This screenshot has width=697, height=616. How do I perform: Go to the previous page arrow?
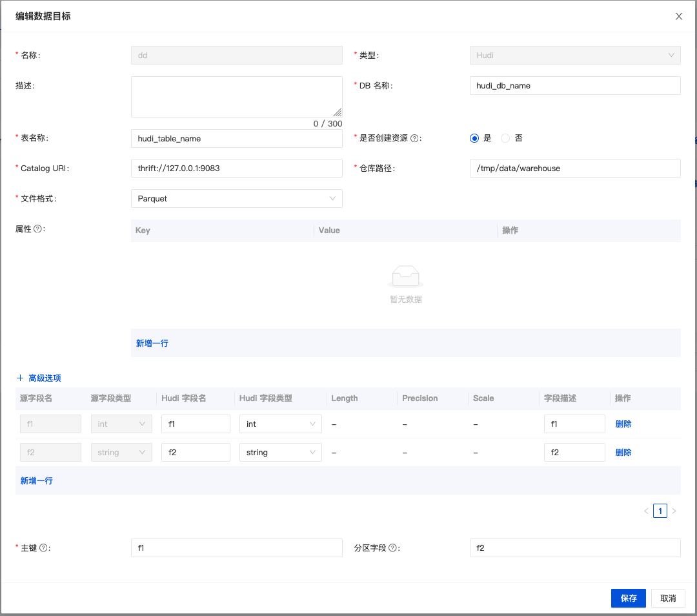(x=646, y=511)
